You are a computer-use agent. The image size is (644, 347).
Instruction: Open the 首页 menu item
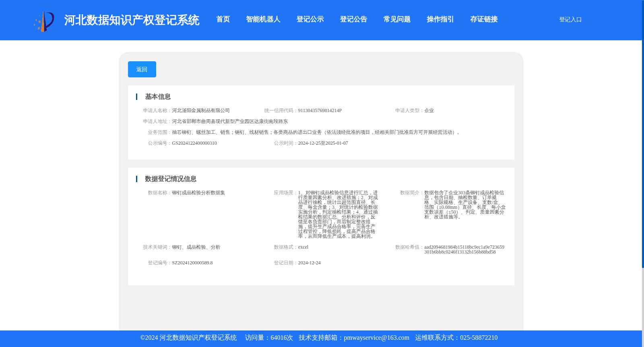coord(223,19)
